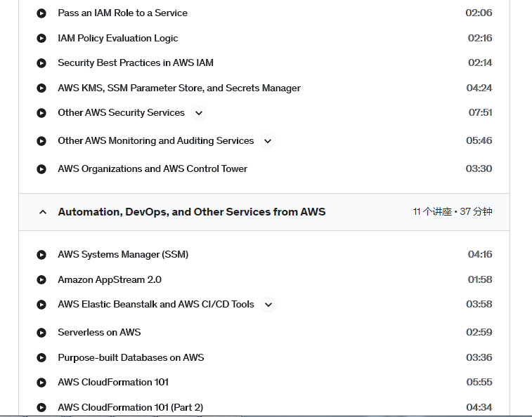Viewport: 532px width, 417px height.
Task: Click play icon beside AWS CloudFormation 101
Action: coord(41,383)
